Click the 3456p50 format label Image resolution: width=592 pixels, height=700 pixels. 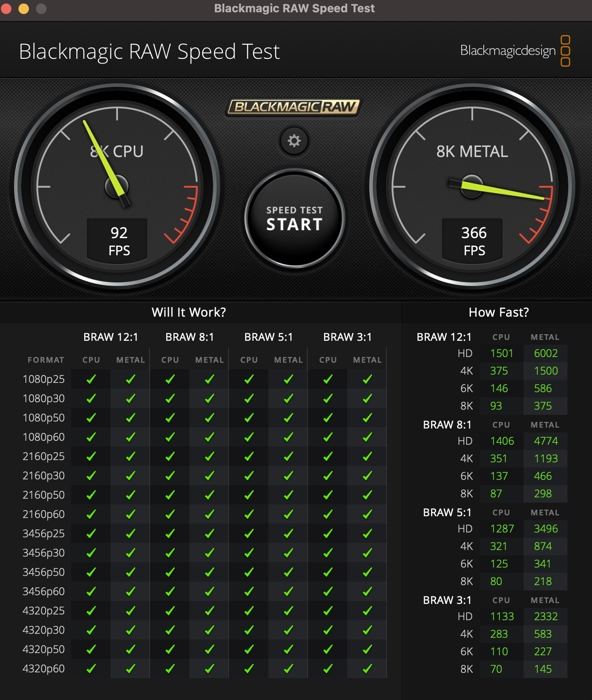[43, 572]
